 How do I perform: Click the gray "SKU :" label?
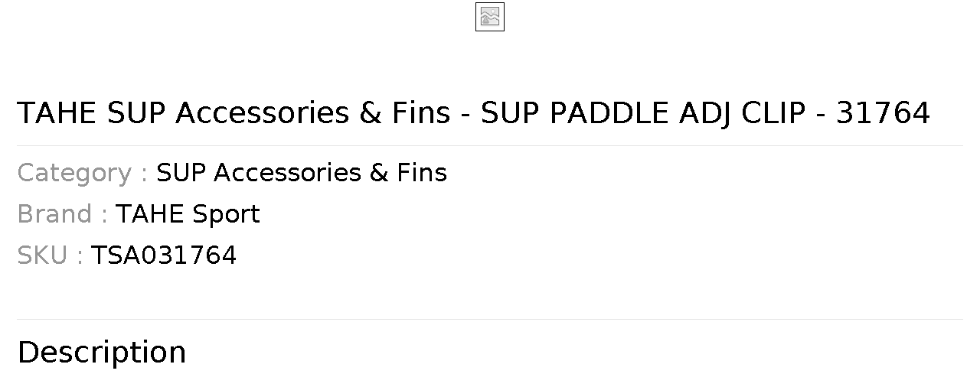tap(50, 255)
